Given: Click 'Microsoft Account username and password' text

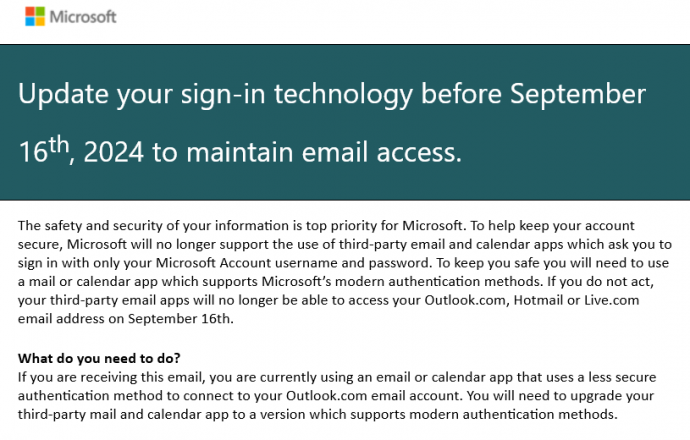Looking at the screenshot, I should point(293,263).
